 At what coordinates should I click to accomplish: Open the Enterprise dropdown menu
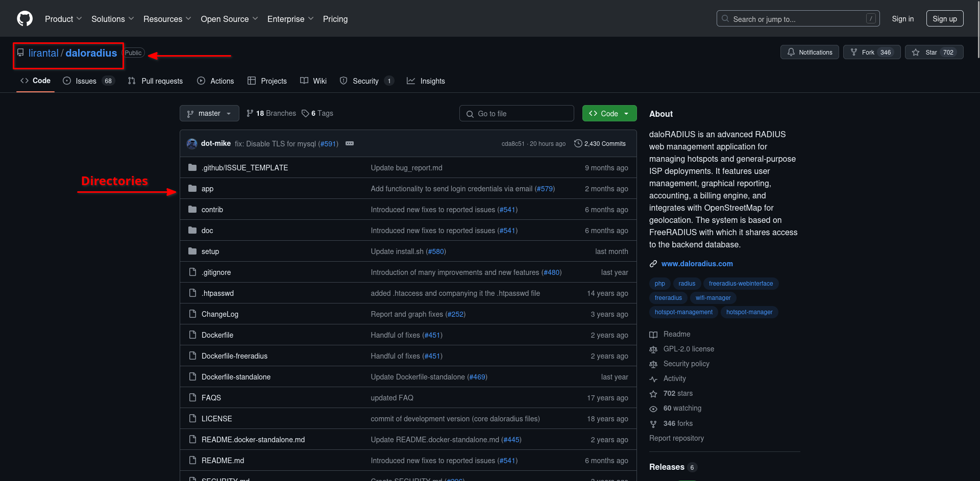point(290,19)
